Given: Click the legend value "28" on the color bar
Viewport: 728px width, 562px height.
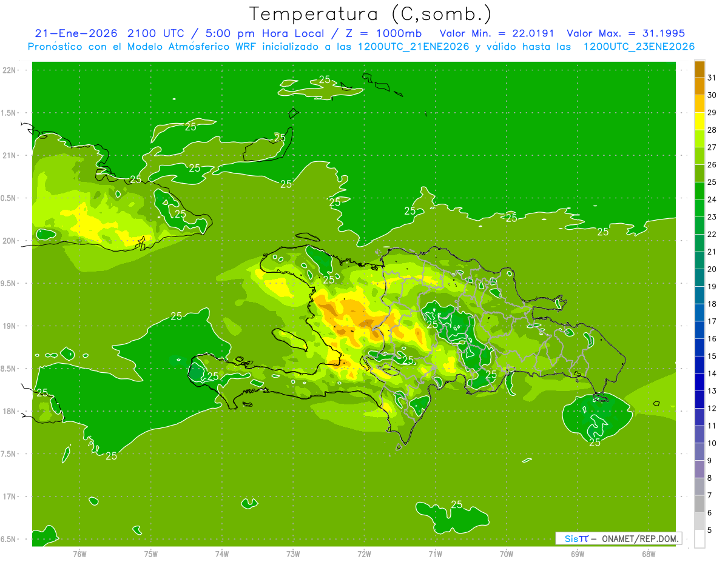Looking at the screenshot, I should pyautogui.click(x=712, y=130).
